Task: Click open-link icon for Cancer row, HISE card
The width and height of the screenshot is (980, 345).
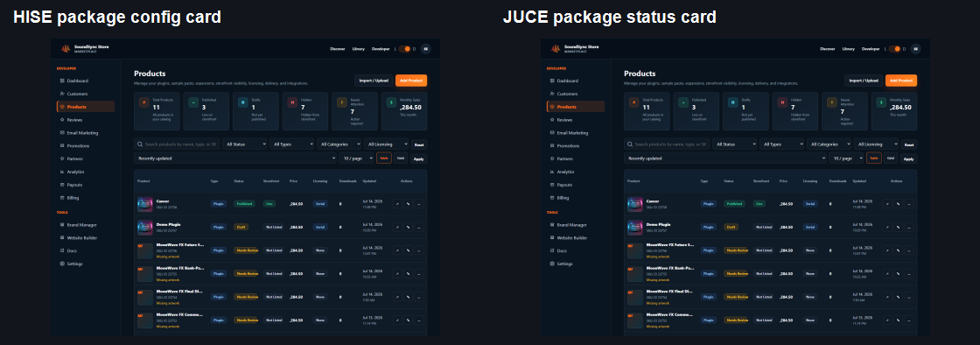Action: [x=397, y=204]
